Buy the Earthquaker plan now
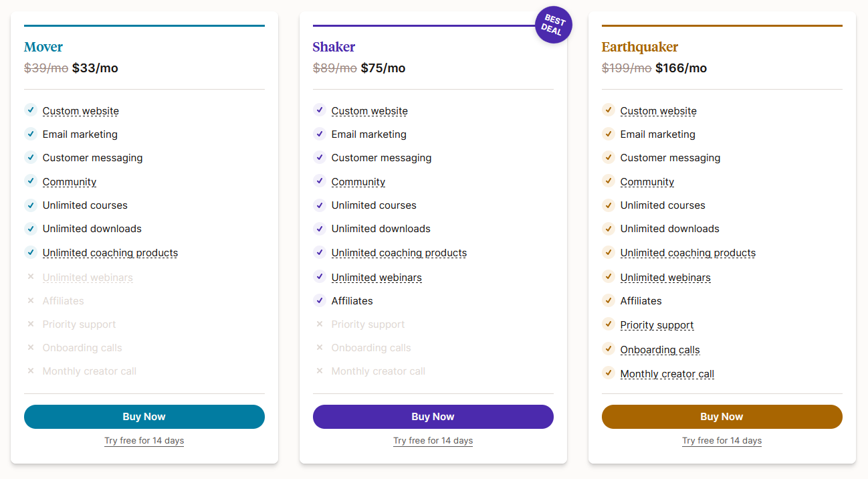 (x=722, y=417)
